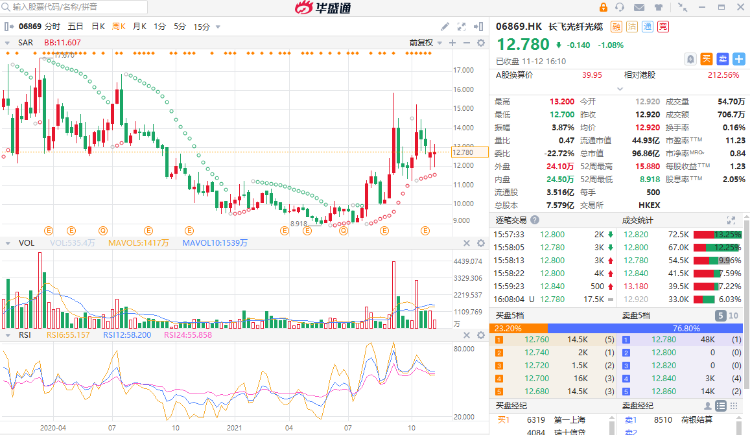Click the search magnifier icon
This screenshot has height=435, width=750.
(x=5, y=7)
